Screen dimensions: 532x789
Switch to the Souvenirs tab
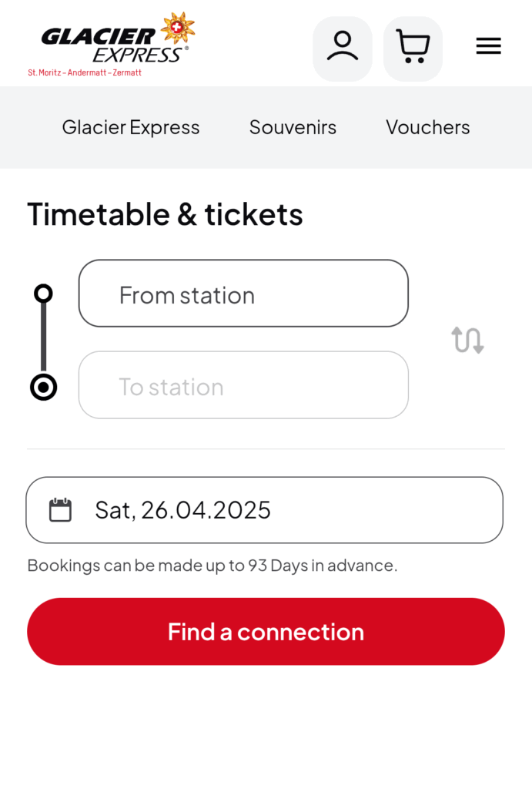293,127
